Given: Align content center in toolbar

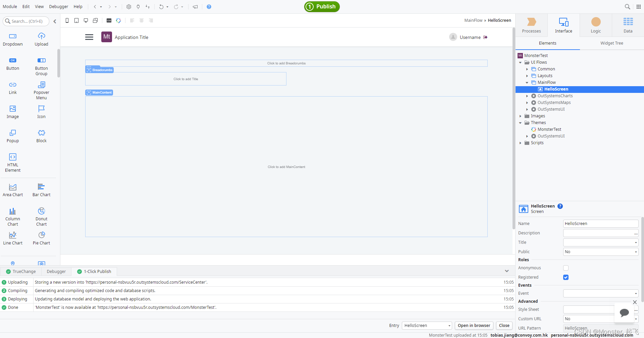Looking at the screenshot, I should [x=142, y=20].
